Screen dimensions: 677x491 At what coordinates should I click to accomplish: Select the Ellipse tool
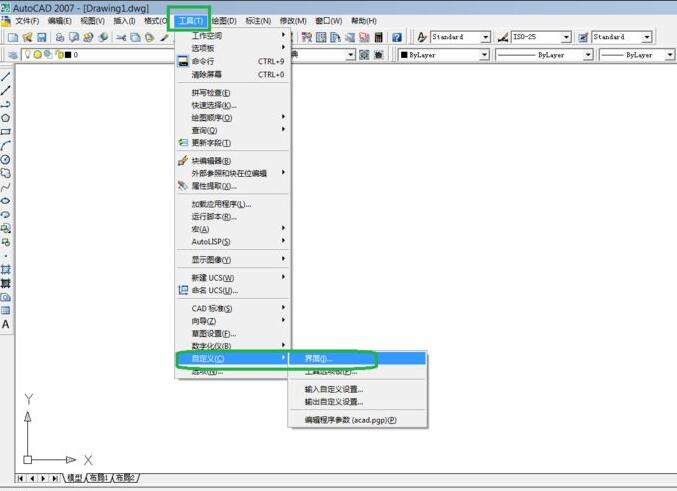[x=6, y=201]
